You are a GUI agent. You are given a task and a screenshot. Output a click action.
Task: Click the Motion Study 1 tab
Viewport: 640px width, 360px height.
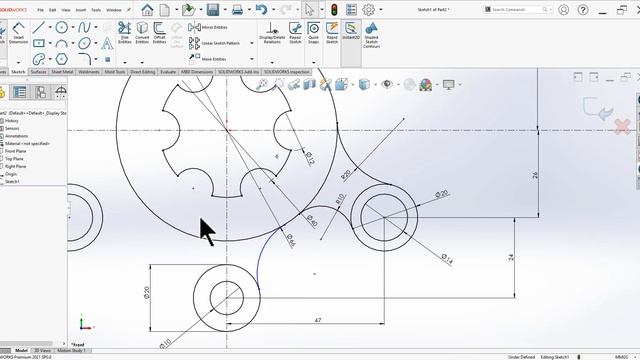[x=71, y=351]
